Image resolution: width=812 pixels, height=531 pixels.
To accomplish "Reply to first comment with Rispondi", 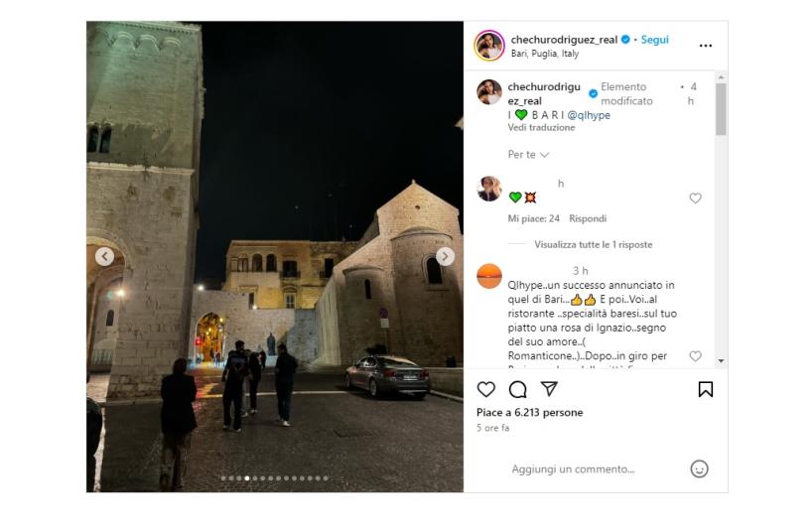I will tap(588, 218).
